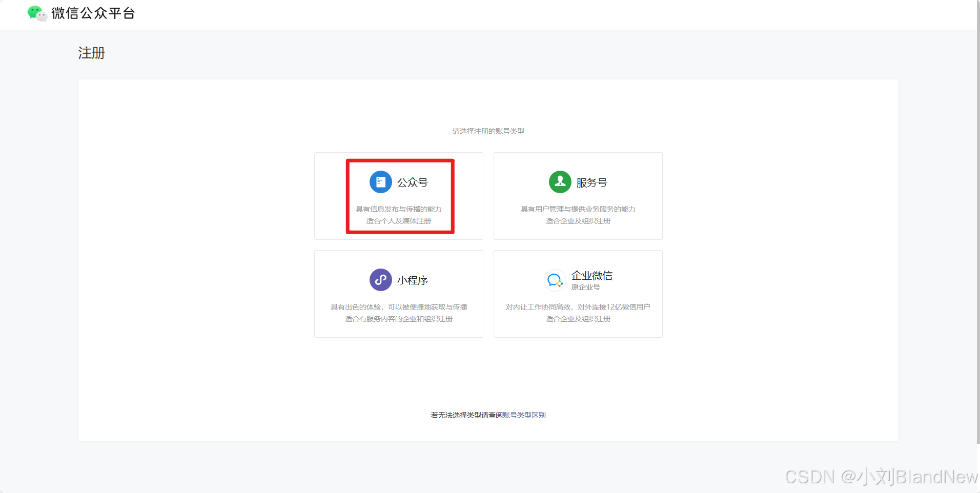Click the text 具有用户管理与提供业务服务的能力
Viewport: 980px width, 493px height.
pos(578,209)
